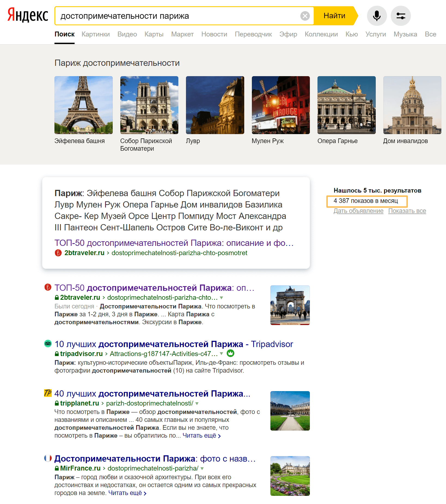Image resolution: width=446 pixels, height=504 pixels.
Task: Click the Дать объявление link
Action: [358, 211]
